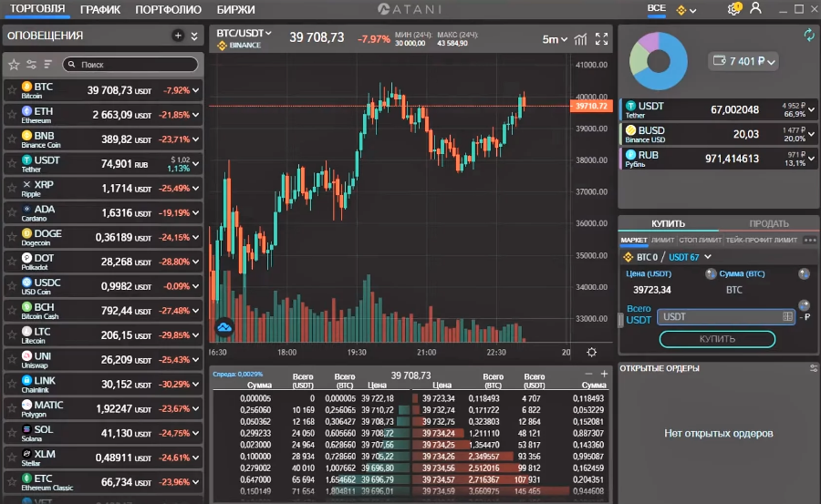Focus the Всего USDT amount field
821x504 pixels.
726,316
